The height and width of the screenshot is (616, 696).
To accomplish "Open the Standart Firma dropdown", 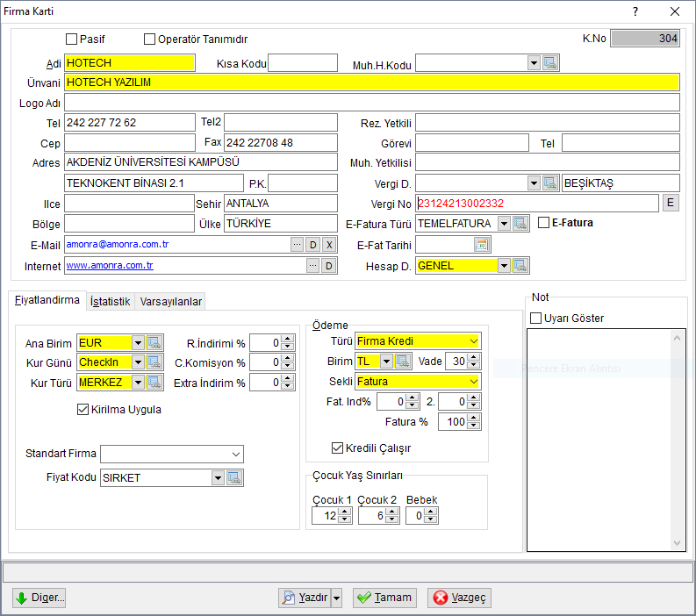I will (x=236, y=454).
